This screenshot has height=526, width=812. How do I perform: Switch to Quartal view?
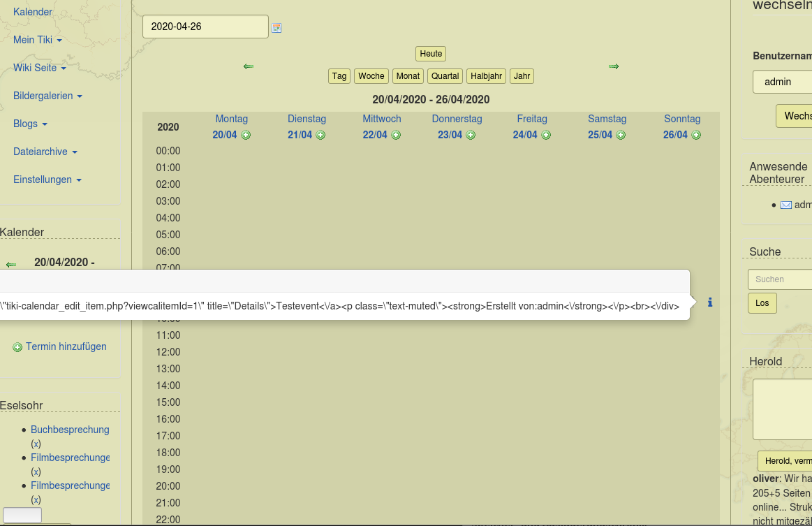tap(445, 76)
